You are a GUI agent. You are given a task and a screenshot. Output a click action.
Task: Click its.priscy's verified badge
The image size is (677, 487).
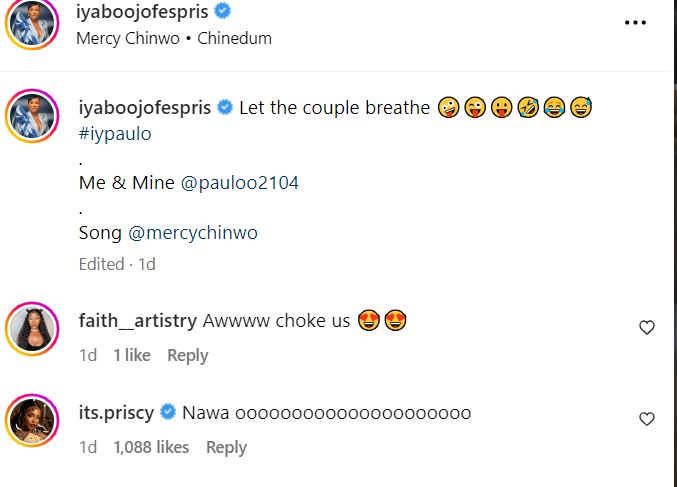point(169,412)
